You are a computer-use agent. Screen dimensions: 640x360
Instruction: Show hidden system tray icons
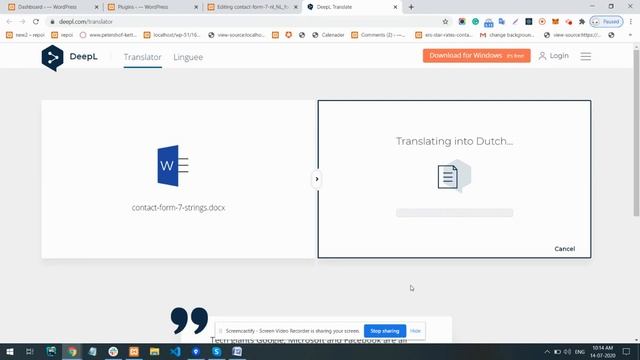(547, 351)
